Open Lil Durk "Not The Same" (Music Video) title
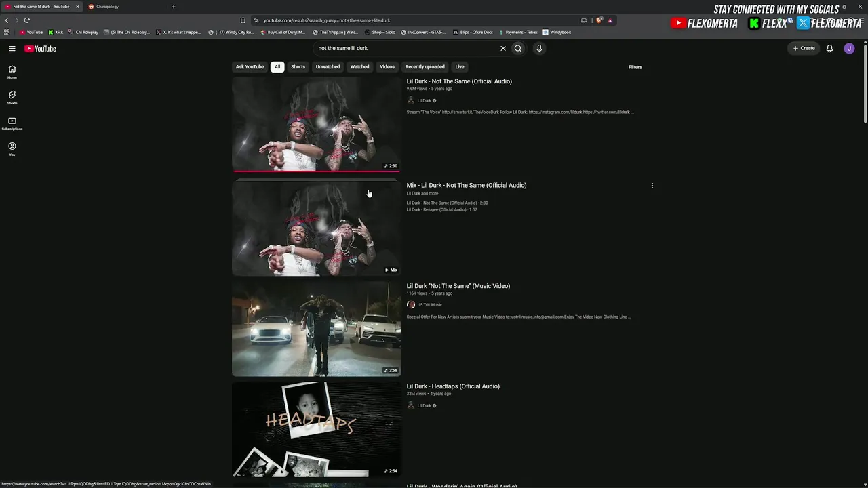This screenshot has width=868, height=488. click(x=458, y=286)
